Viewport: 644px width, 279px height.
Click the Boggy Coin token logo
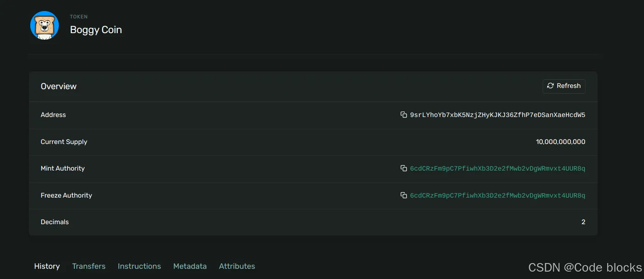(45, 25)
